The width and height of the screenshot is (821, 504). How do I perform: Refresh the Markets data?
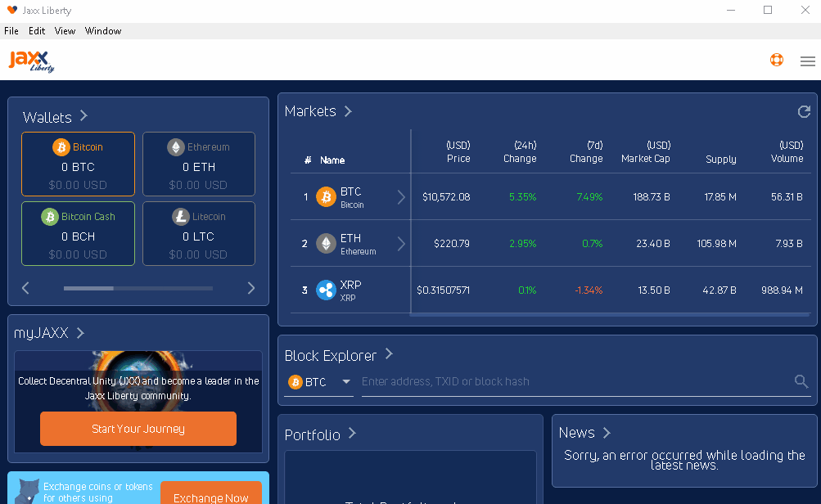pos(804,111)
